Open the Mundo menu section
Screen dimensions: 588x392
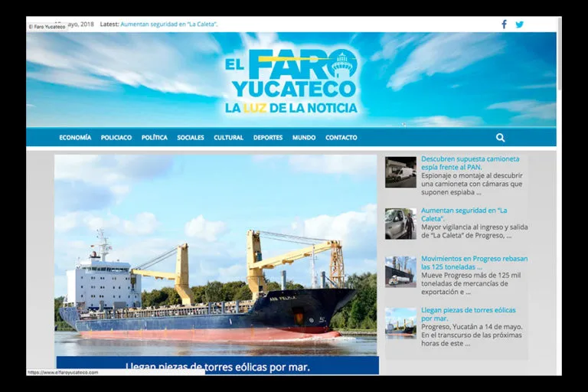tap(304, 138)
